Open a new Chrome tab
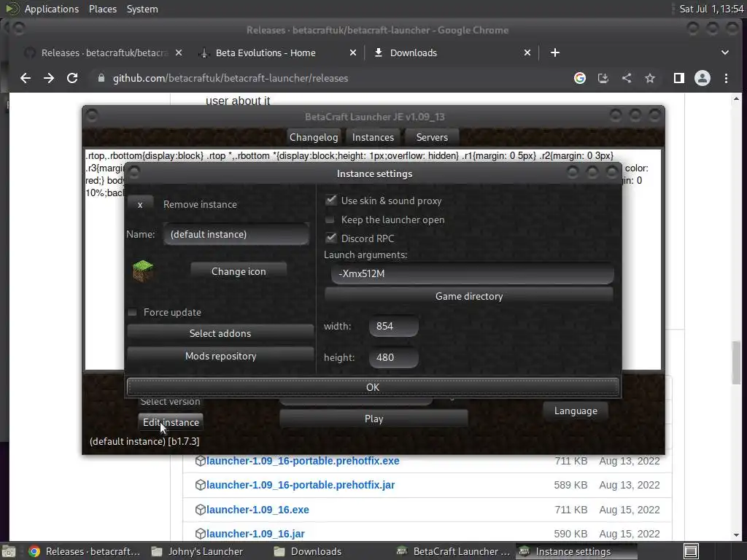The height and width of the screenshot is (560, 747). pos(555,52)
